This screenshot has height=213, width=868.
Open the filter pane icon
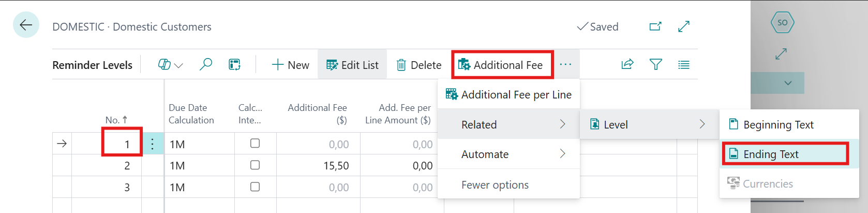[655, 64]
